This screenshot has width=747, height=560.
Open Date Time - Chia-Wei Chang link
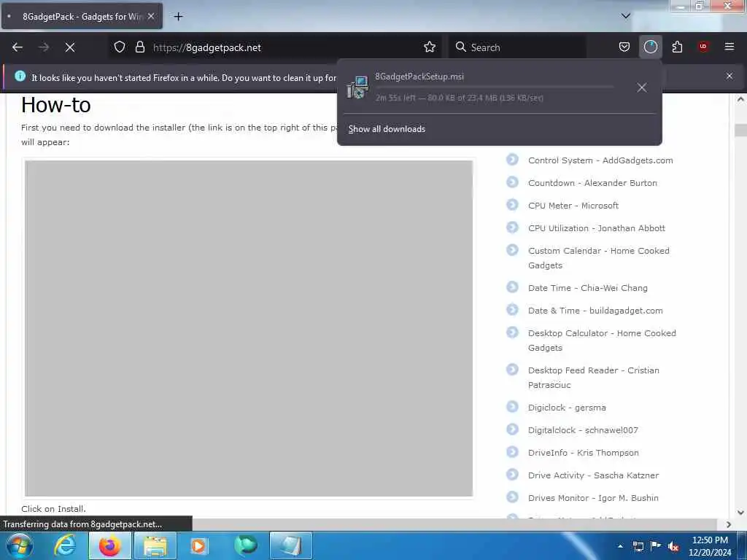(x=587, y=288)
